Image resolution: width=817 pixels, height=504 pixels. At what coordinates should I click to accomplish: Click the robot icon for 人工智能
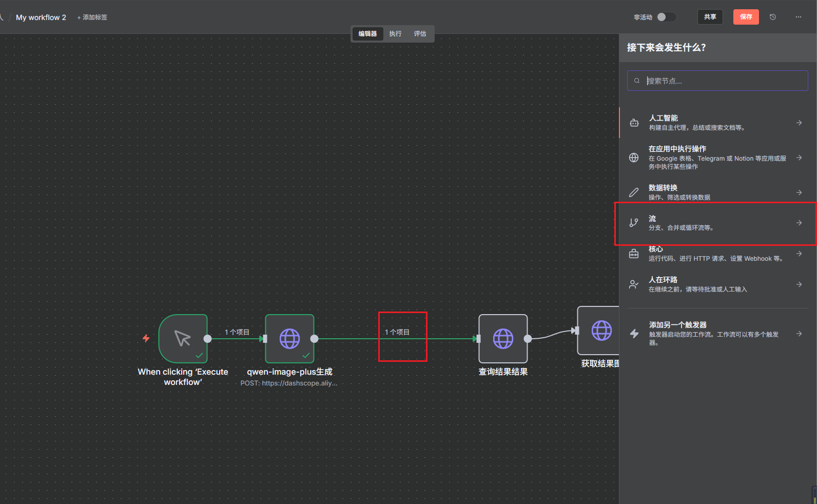point(634,123)
